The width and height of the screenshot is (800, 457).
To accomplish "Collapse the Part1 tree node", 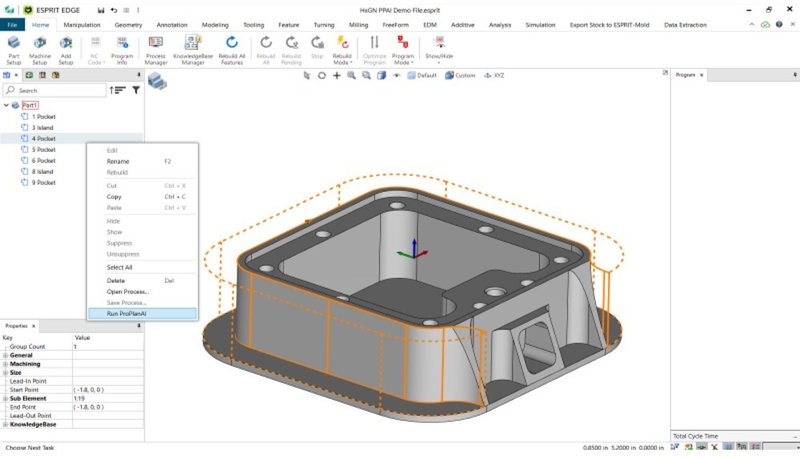I will pyautogui.click(x=6, y=105).
